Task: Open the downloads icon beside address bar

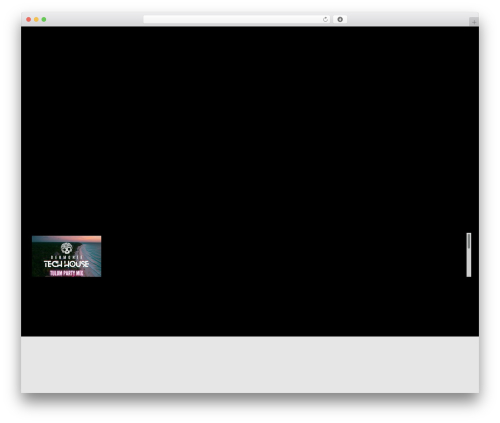Action: (340, 20)
